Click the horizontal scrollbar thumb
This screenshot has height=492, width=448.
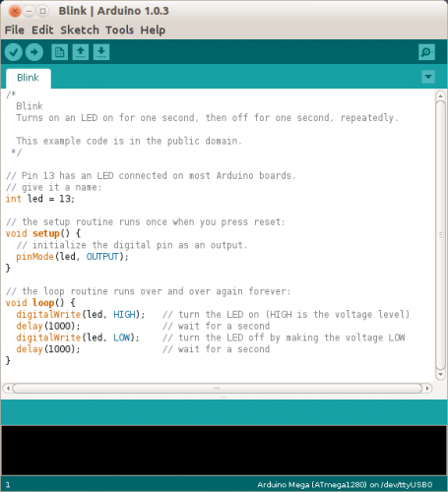217,389
